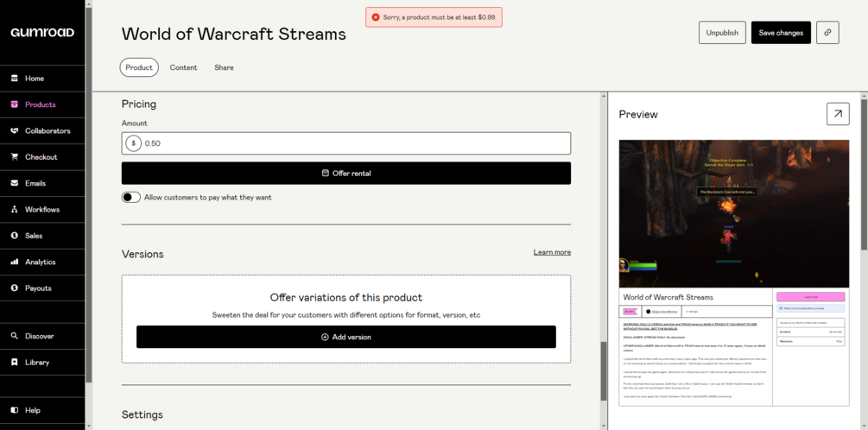This screenshot has height=430, width=868.
Task: Go to Payouts in sidebar
Action: tap(42, 288)
